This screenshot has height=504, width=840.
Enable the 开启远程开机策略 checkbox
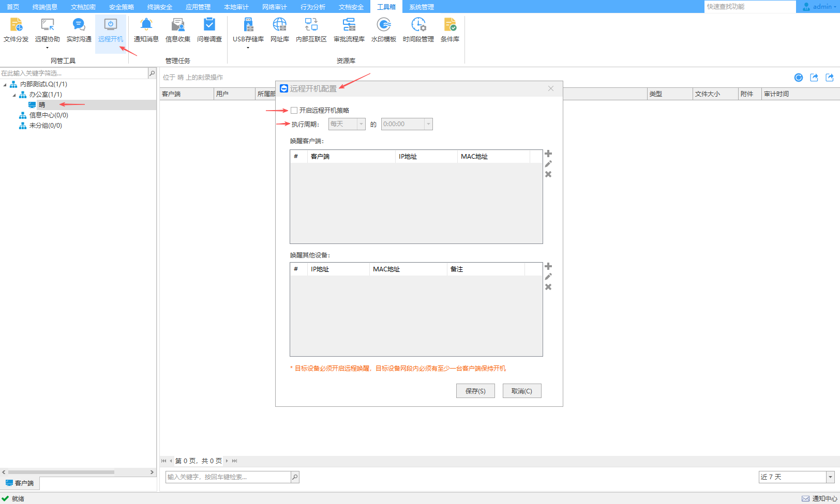coord(294,110)
